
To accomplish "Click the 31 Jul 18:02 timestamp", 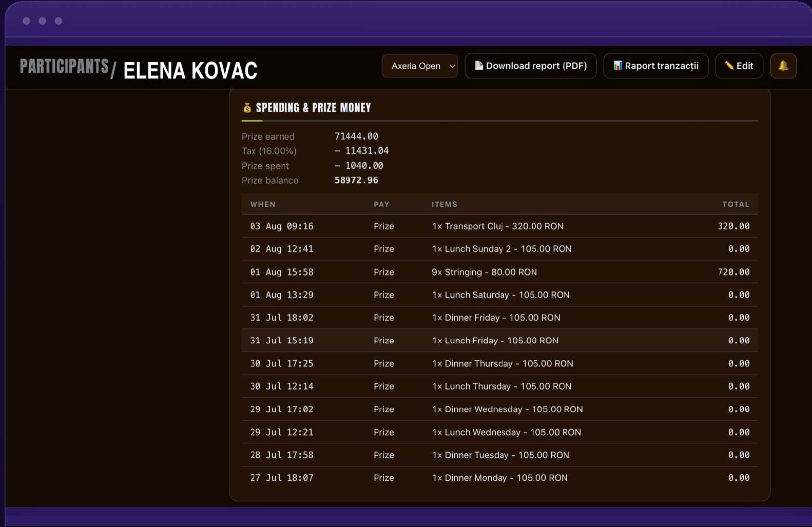I will (x=282, y=318).
